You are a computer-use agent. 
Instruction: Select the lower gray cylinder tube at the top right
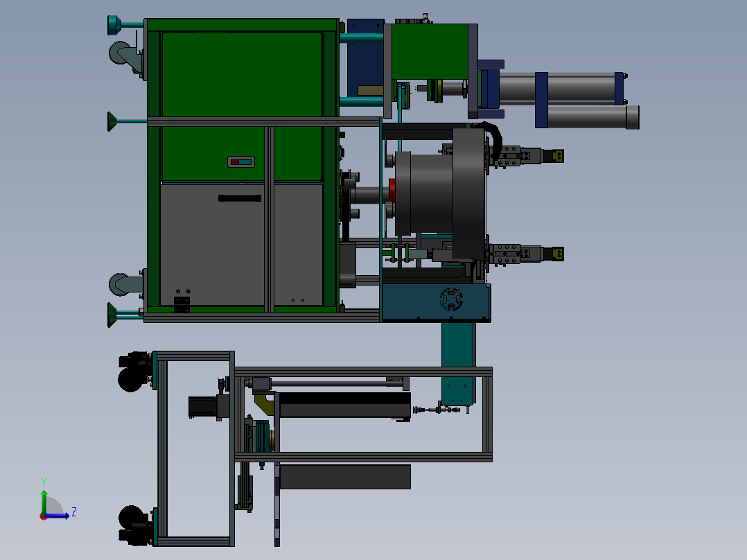coord(593,117)
